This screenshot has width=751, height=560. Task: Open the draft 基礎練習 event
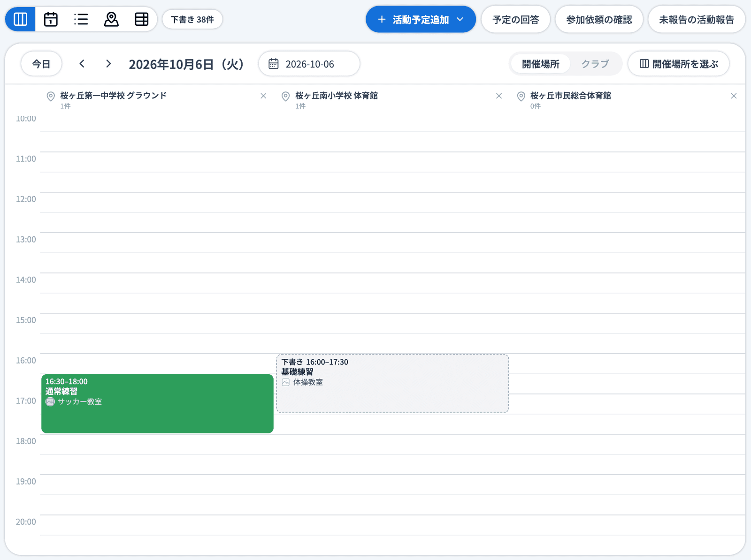pyautogui.click(x=392, y=384)
